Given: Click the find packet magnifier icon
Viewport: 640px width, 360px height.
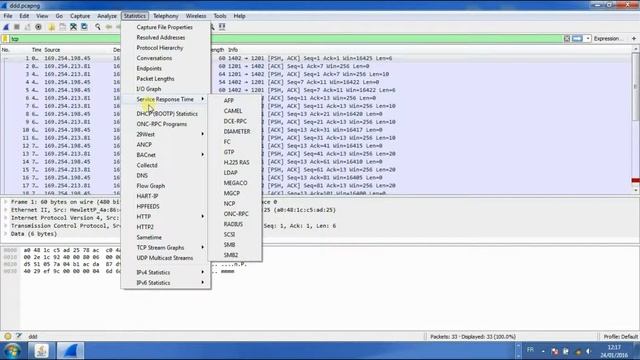Looking at the screenshot, I should click(98, 27).
